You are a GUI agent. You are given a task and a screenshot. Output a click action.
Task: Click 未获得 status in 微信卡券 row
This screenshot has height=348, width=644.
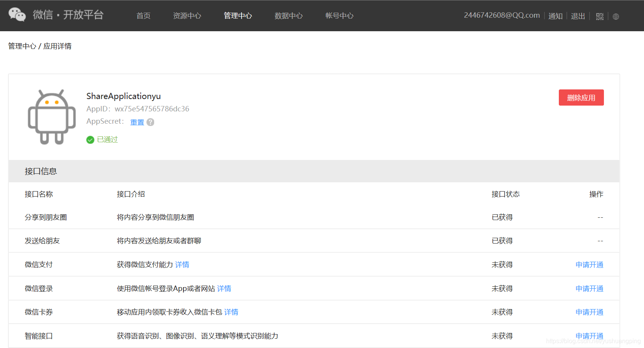(502, 312)
